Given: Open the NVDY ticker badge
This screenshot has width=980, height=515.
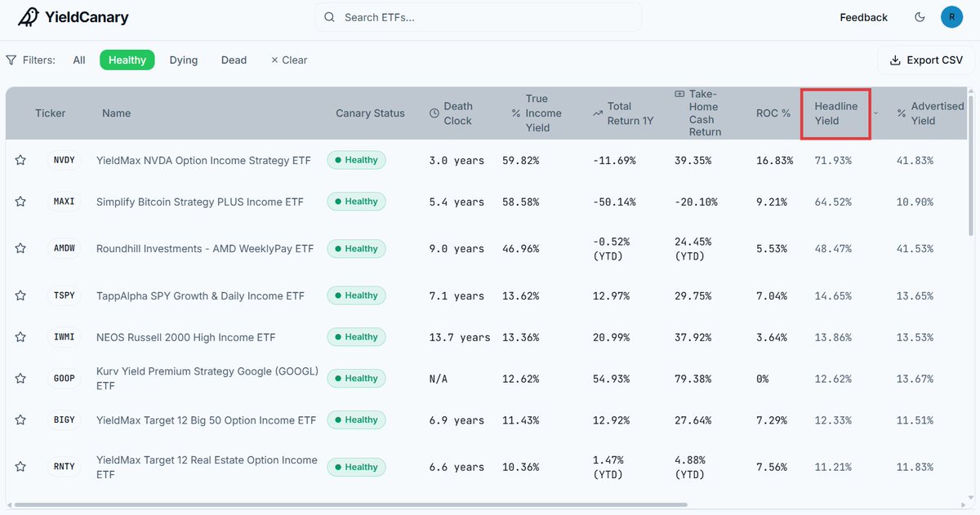Looking at the screenshot, I should [65, 160].
